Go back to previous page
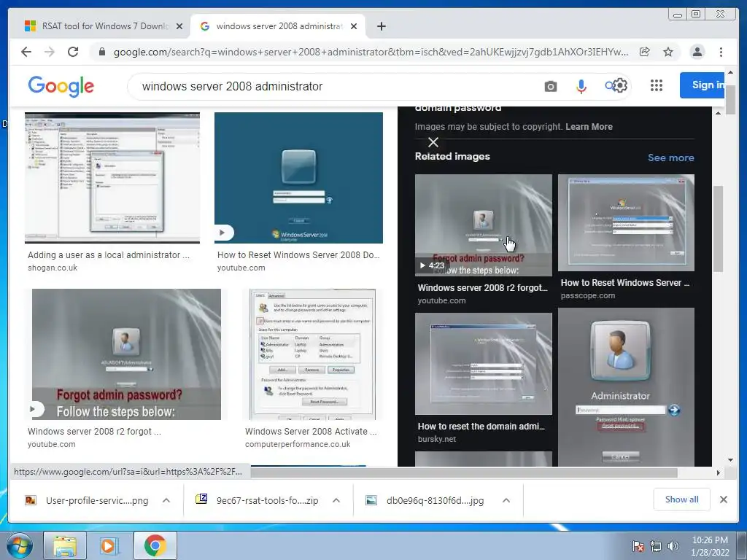Image resolution: width=747 pixels, height=560 pixels. coord(26,52)
